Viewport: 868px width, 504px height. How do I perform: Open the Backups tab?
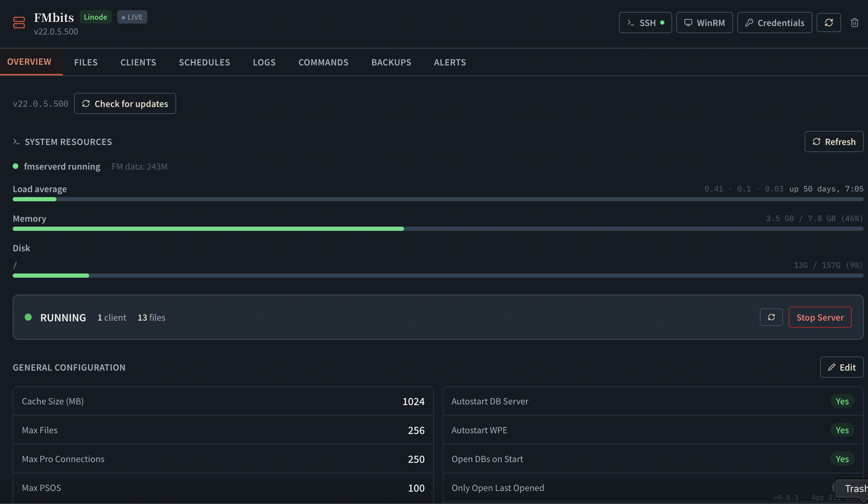coord(391,62)
